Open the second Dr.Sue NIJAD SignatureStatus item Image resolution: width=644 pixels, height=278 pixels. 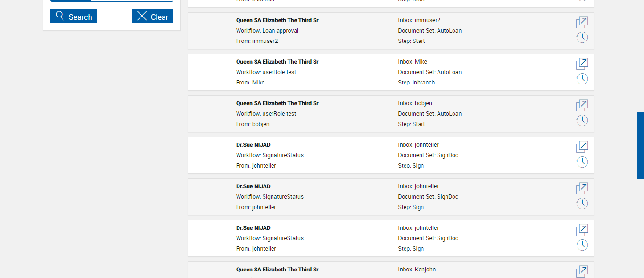click(x=582, y=188)
